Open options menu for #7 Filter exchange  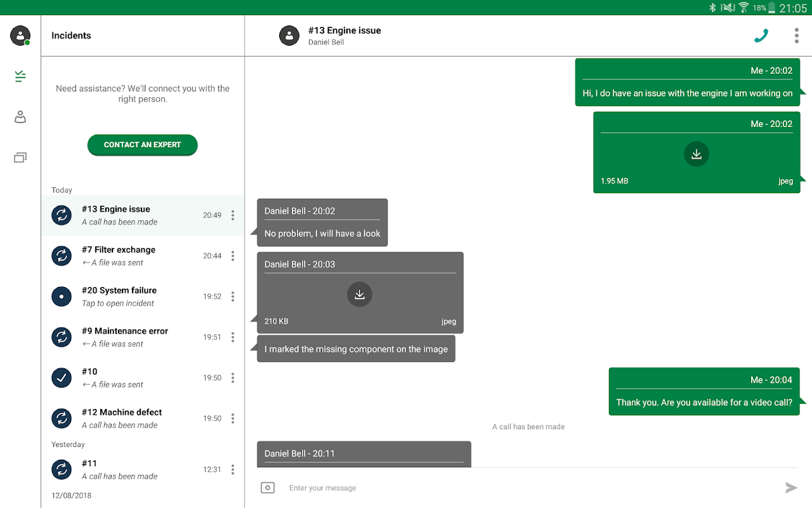[x=233, y=256]
